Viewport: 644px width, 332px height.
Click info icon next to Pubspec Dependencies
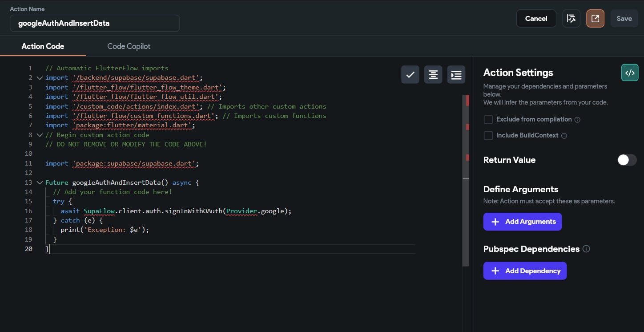coord(586,249)
